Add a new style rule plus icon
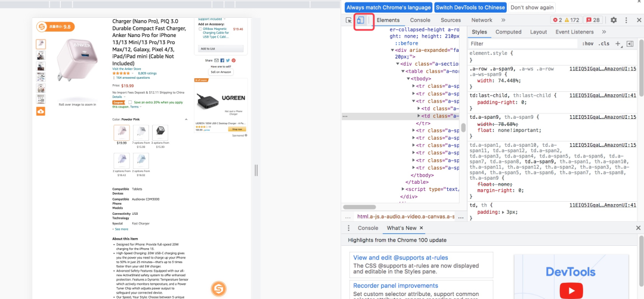644x299 pixels. [618, 44]
